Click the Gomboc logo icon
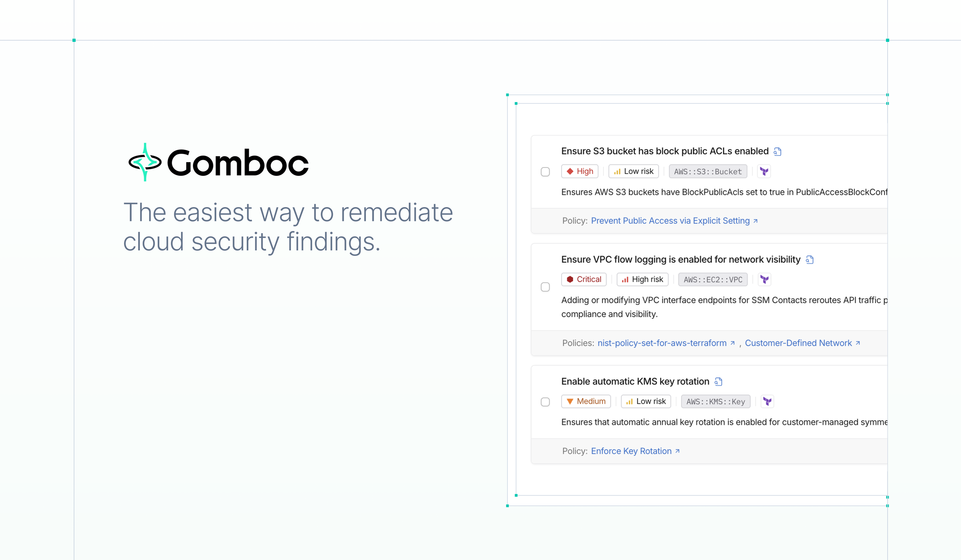The width and height of the screenshot is (961, 560). [145, 162]
